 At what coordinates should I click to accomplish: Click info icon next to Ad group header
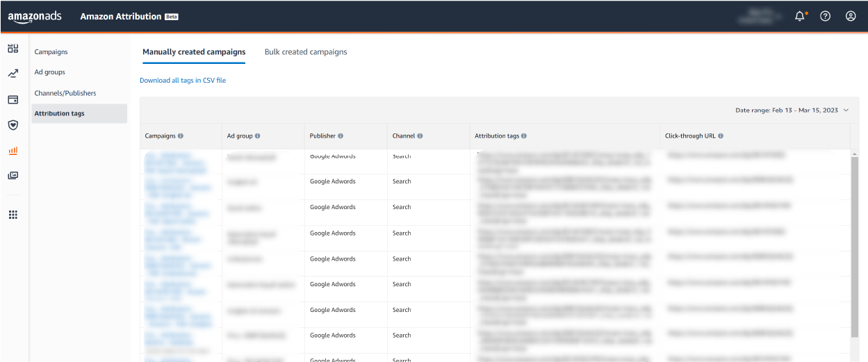click(257, 136)
